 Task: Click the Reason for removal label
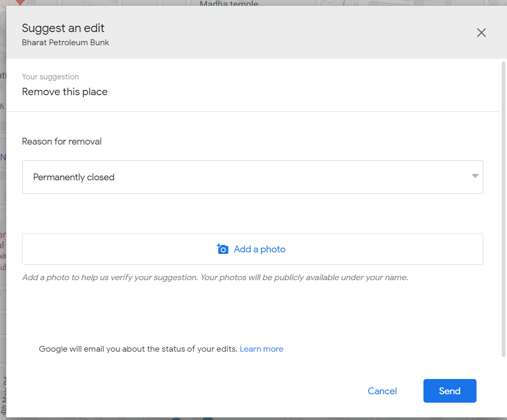(x=62, y=141)
